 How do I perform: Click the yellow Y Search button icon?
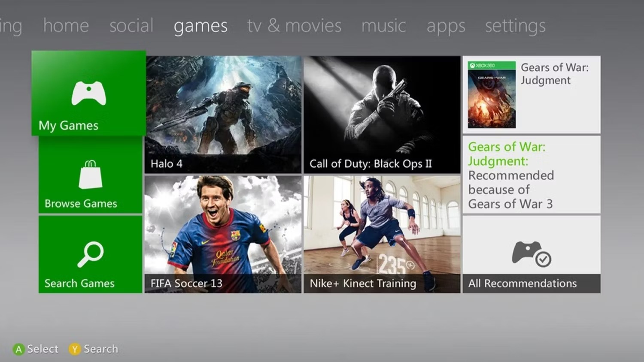click(75, 349)
